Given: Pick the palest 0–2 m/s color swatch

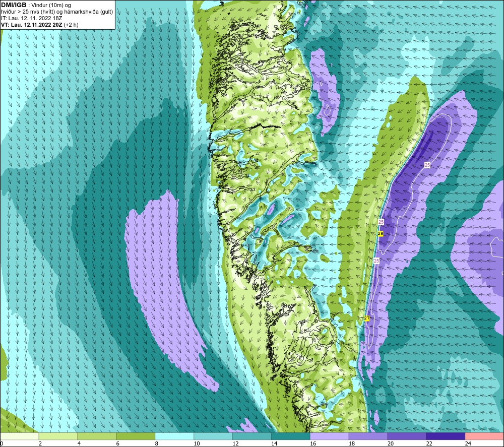Looking at the screenshot, I should (x=19, y=436).
